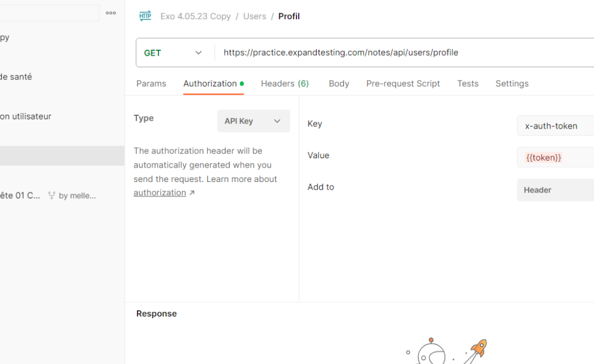This screenshot has height=364, width=594.
Task: Click the fork icon next to 'by melle...'
Action: click(52, 196)
